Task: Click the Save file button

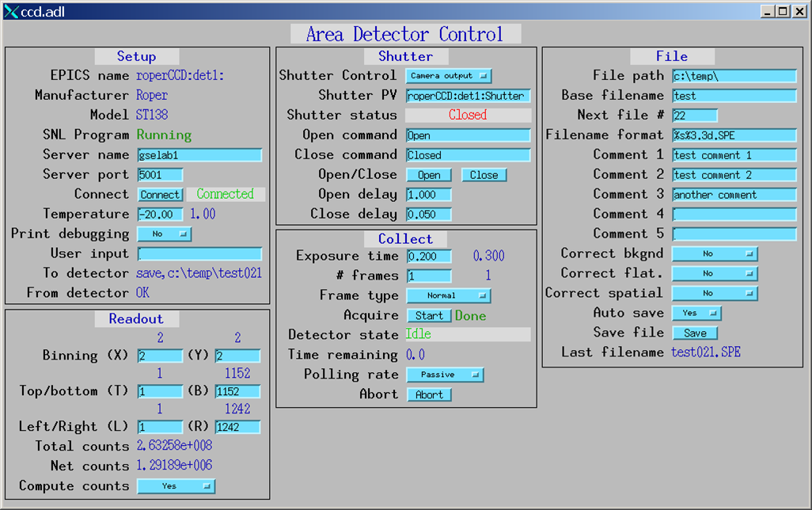Action: (x=695, y=333)
